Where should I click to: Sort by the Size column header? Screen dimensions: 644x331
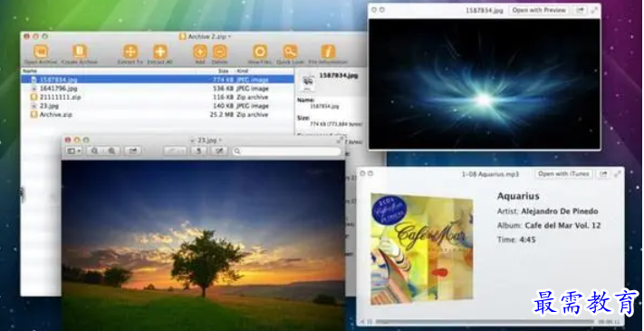click(x=223, y=71)
